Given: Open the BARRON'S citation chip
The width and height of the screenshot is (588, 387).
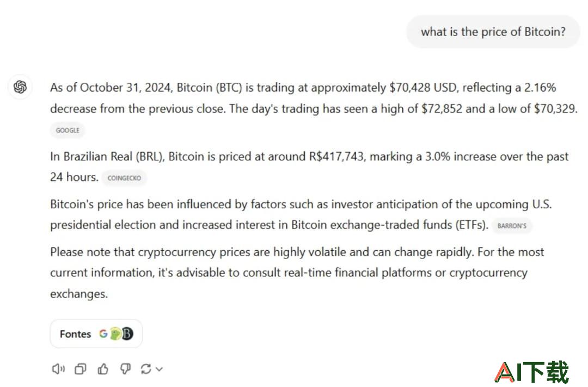Looking at the screenshot, I should [x=512, y=226].
